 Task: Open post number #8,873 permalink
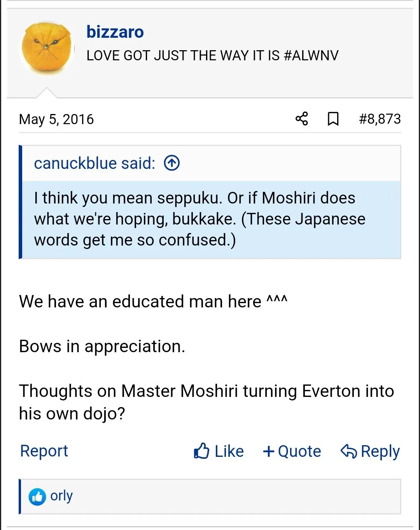[380, 119]
